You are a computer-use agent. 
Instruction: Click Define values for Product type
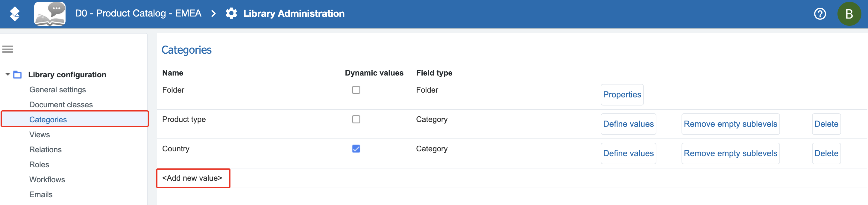coord(628,124)
